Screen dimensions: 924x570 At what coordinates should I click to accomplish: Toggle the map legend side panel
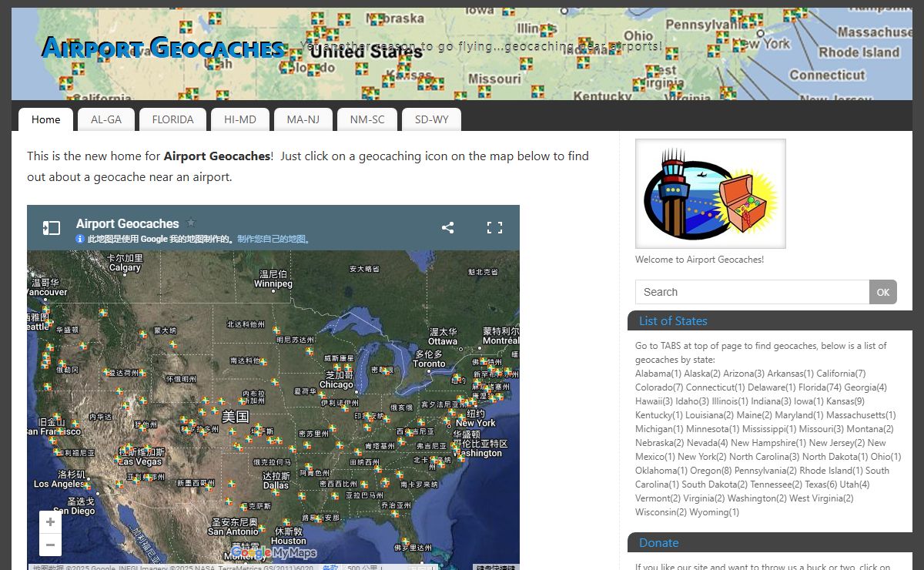click(x=51, y=228)
